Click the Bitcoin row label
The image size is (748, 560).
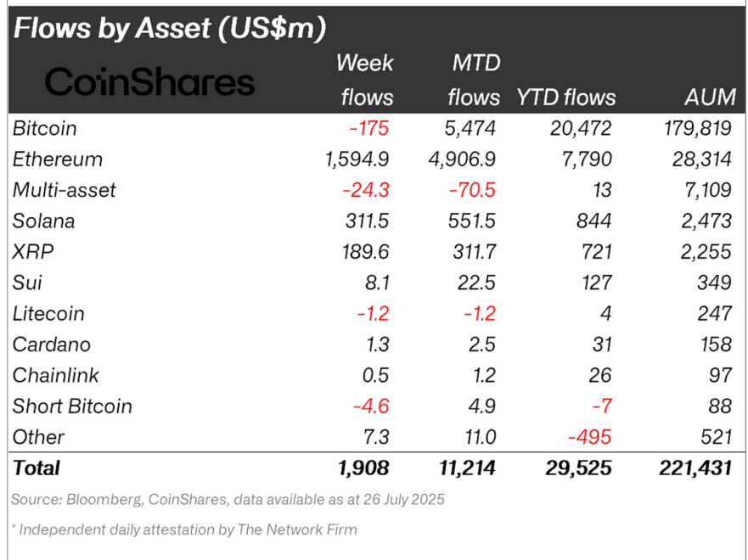tap(45, 128)
